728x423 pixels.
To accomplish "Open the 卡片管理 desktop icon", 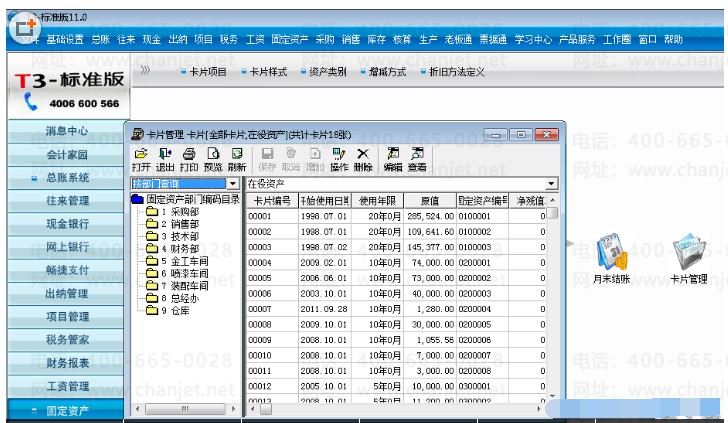I will click(689, 259).
